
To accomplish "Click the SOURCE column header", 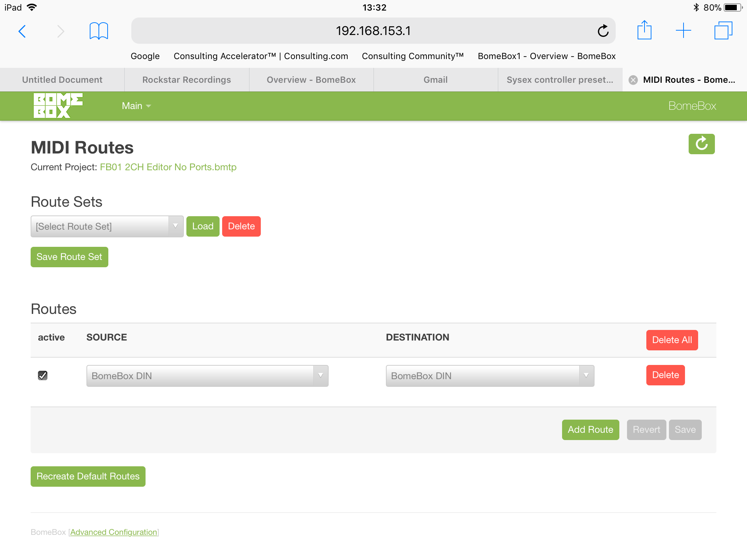I will click(x=107, y=337).
